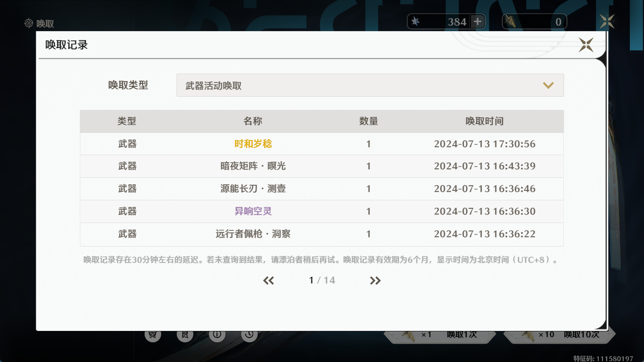The height and width of the screenshot is (362, 644).
Task: Click the 唤取 emblem icon at top left
Action: click(x=29, y=23)
